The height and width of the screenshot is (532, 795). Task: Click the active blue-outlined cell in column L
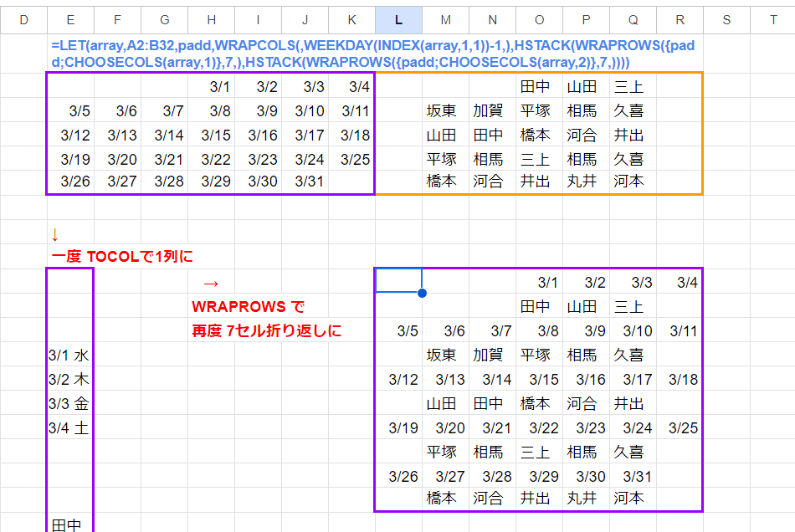click(x=398, y=281)
